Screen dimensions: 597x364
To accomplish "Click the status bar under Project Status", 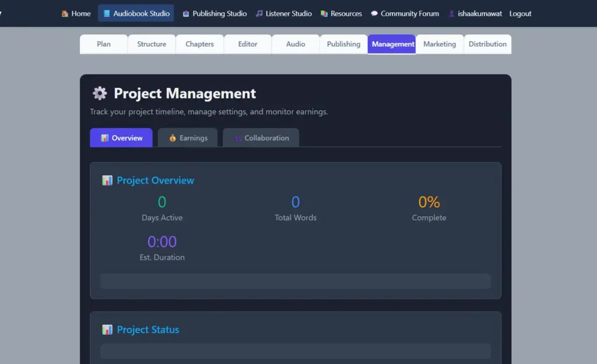I will point(295,351).
